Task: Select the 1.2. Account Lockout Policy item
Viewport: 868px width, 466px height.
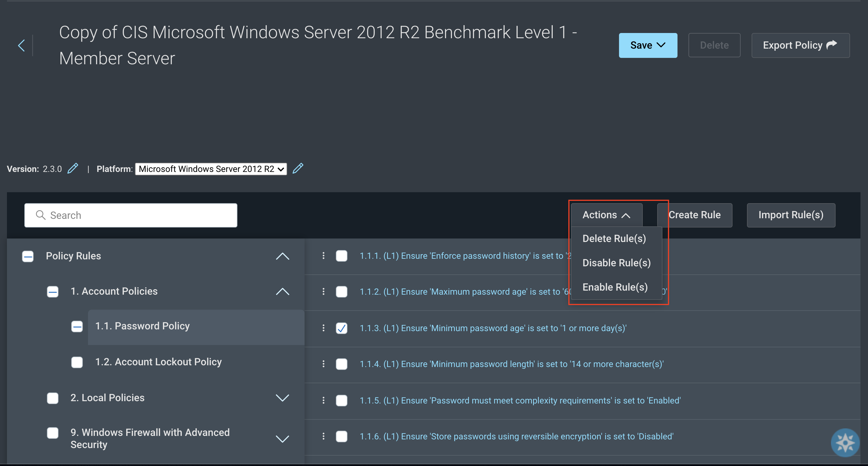Action: [x=158, y=362]
